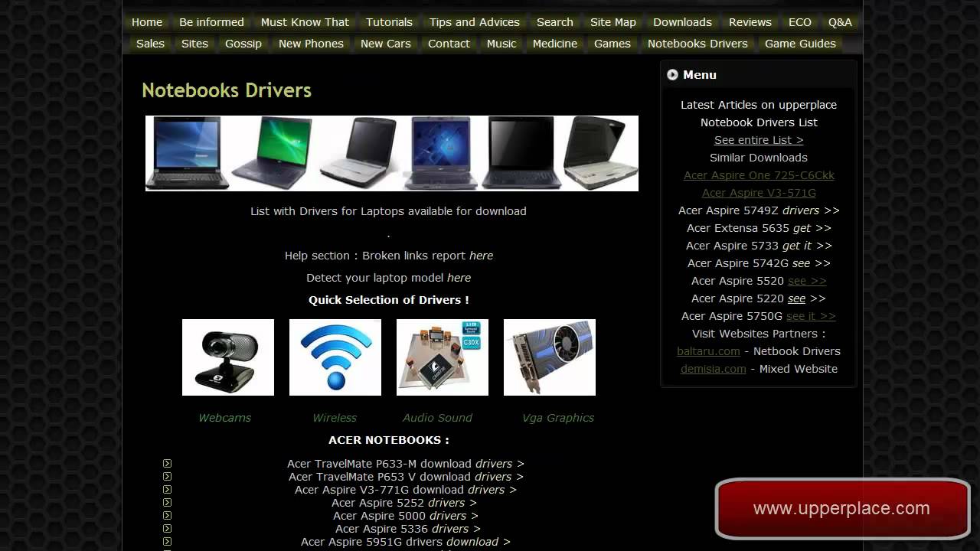Open the Sites menu item

194,44
